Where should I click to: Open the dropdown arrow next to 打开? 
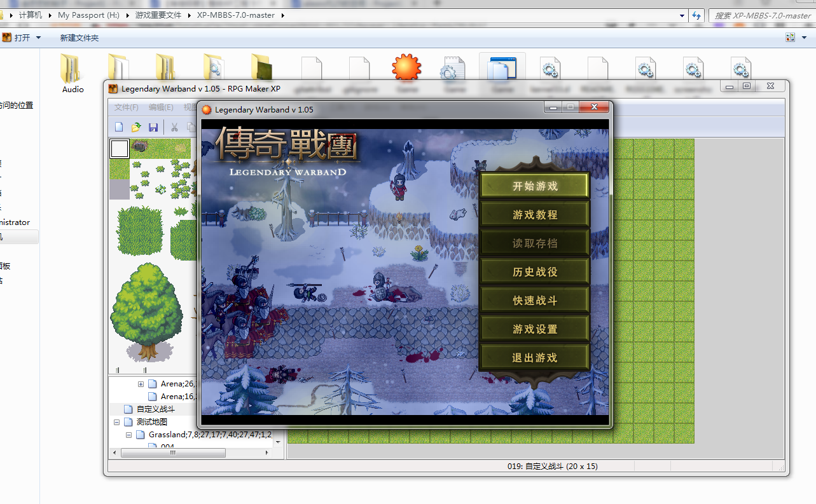[38, 37]
